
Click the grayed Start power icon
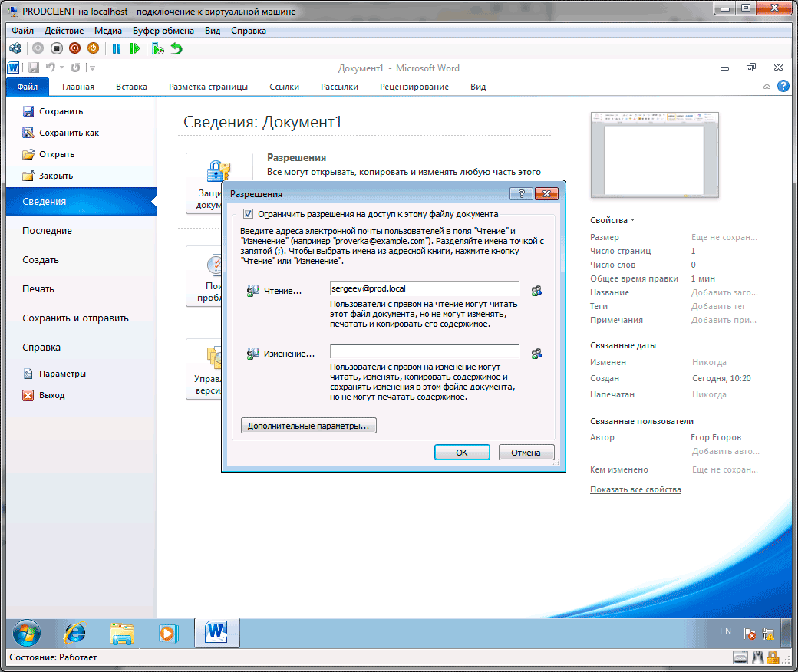[38, 48]
